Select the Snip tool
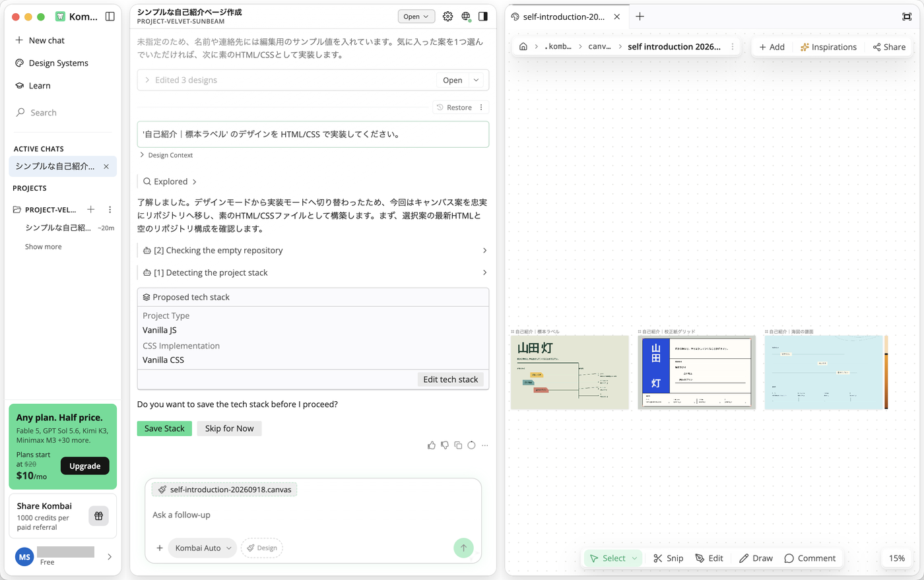This screenshot has height=580, width=924. point(669,558)
